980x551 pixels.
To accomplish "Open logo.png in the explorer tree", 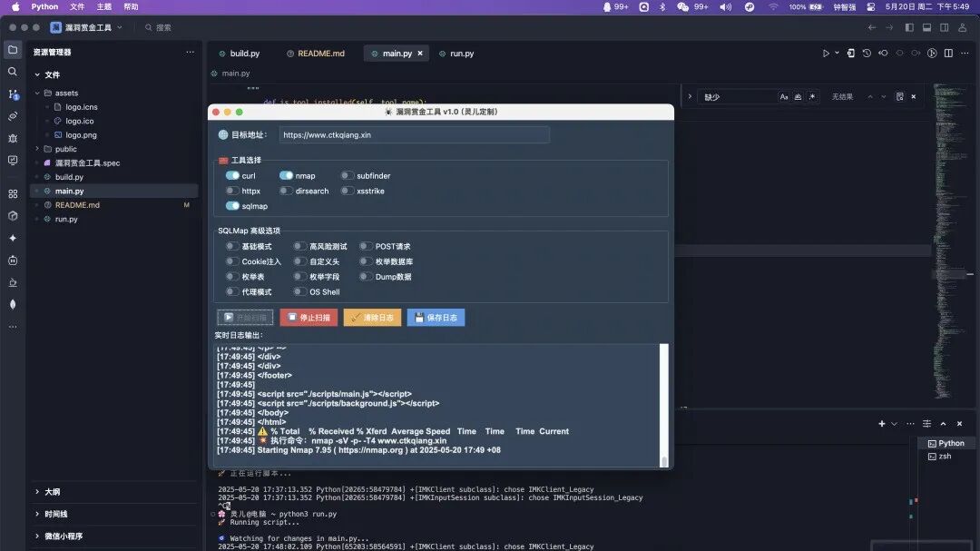I will point(82,135).
